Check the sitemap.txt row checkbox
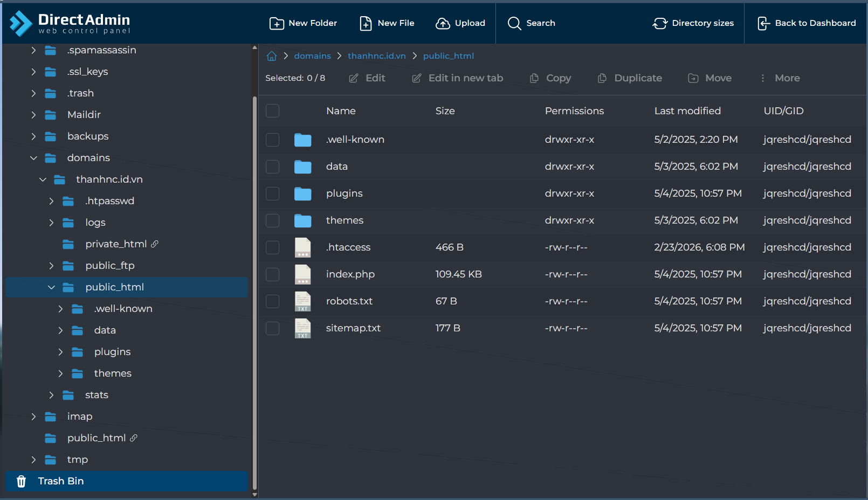Screen dimensions: 868x500 click(273, 328)
